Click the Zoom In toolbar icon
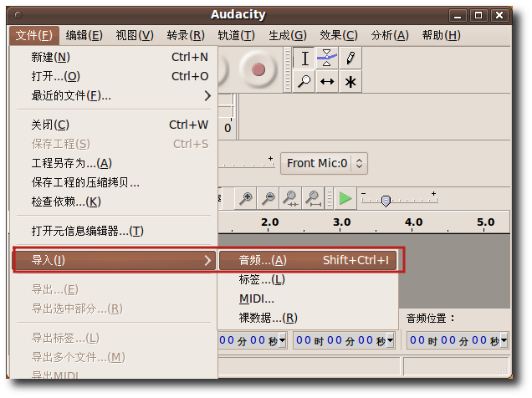Screen dimensions: 532x398 [x=246, y=198]
